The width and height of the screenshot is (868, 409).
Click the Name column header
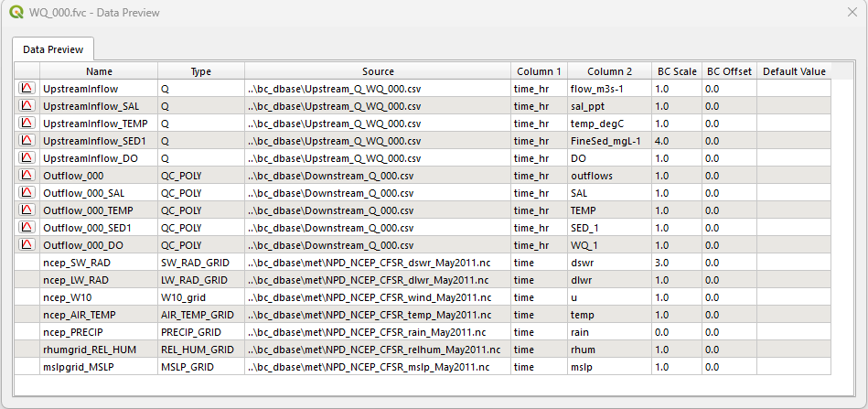[x=99, y=71]
